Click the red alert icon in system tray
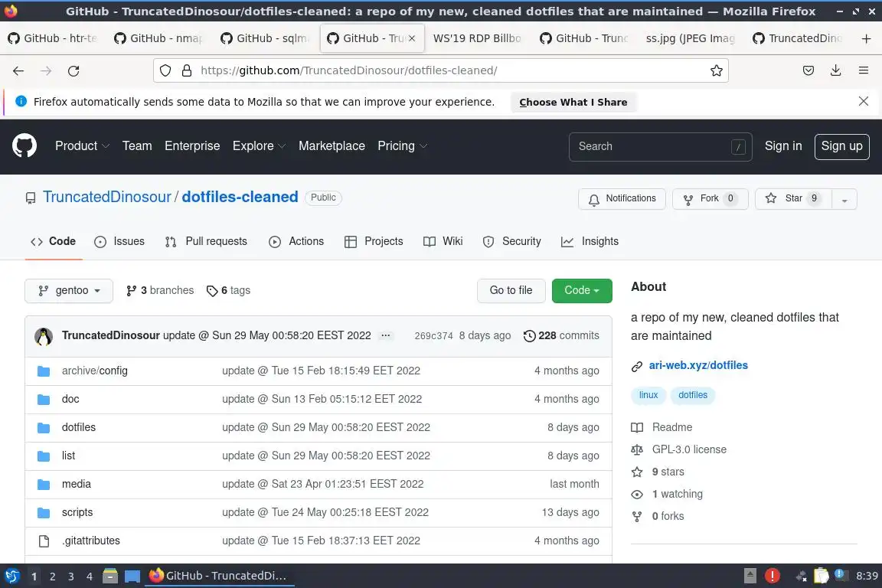 (773, 576)
